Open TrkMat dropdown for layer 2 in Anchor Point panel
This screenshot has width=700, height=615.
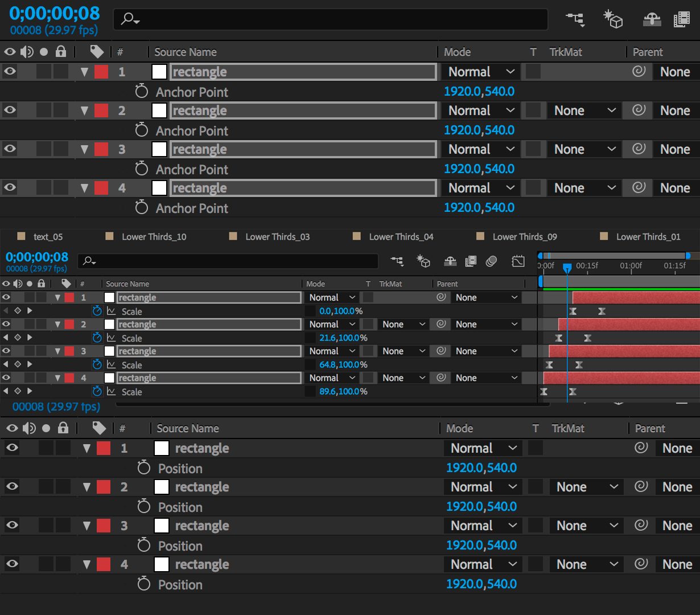[x=583, y=110]
